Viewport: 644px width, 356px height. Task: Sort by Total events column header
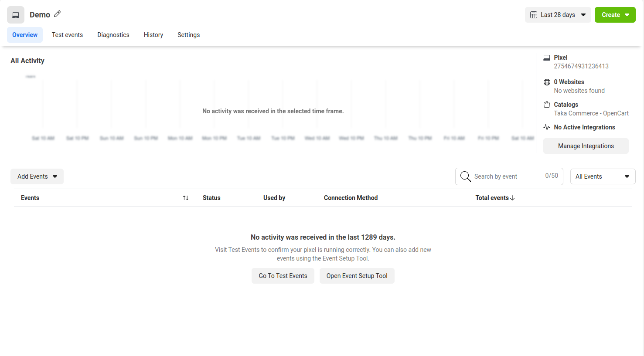click(495, 198)
